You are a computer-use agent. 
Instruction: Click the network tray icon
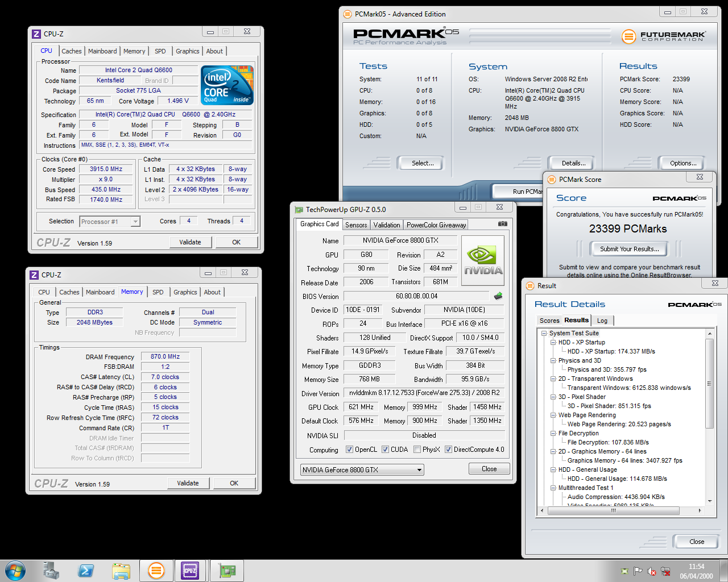(x=665, y=571)
